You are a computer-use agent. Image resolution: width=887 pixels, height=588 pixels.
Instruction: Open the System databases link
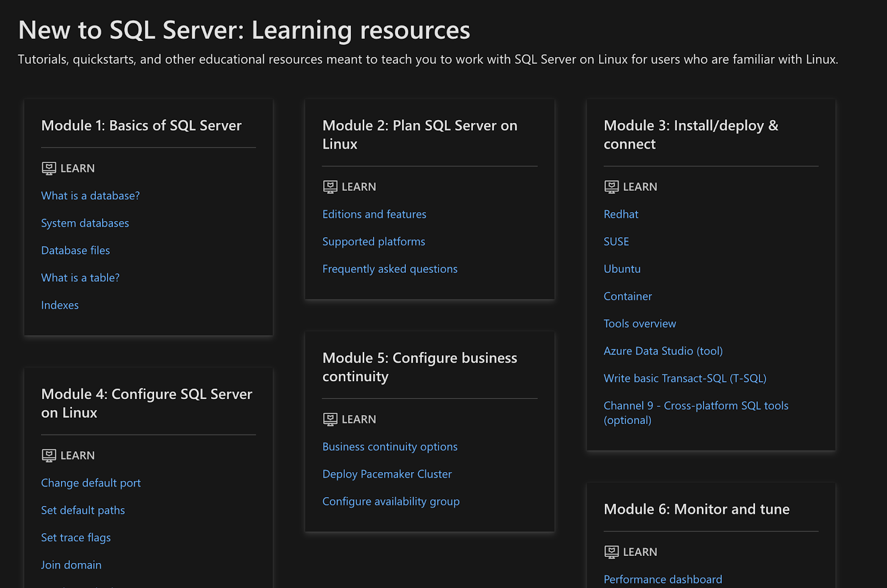(85, 223)
